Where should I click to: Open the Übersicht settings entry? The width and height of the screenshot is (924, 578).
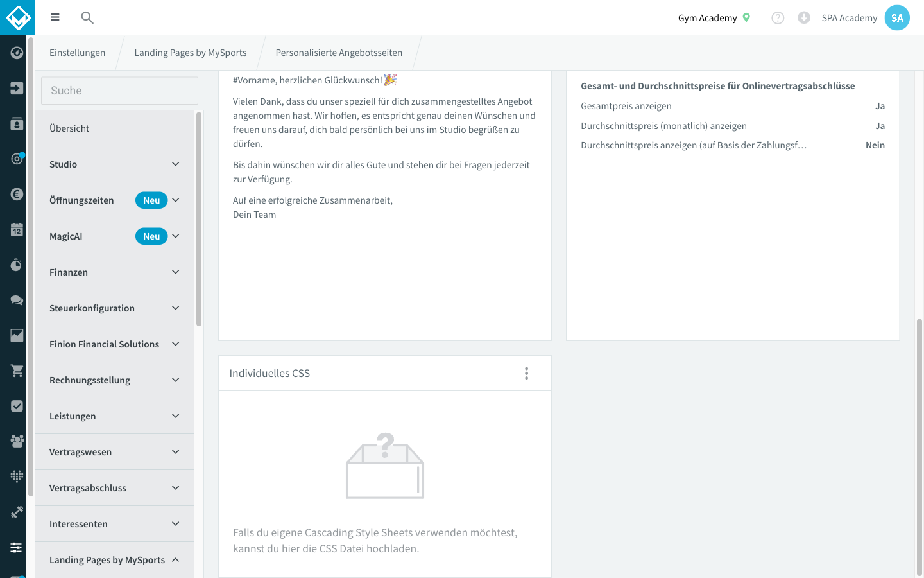pyautogui.click(x=115, y=128)
